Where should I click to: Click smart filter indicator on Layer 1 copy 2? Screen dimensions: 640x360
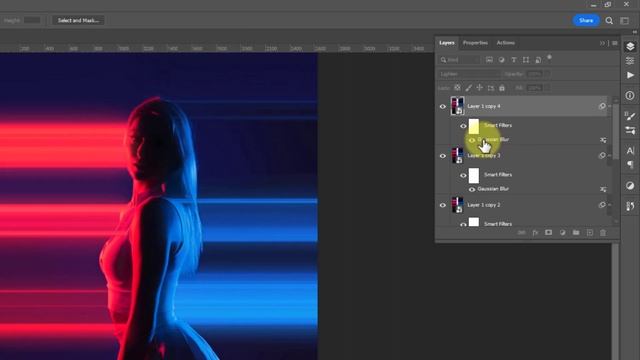(x=602, y=205)
